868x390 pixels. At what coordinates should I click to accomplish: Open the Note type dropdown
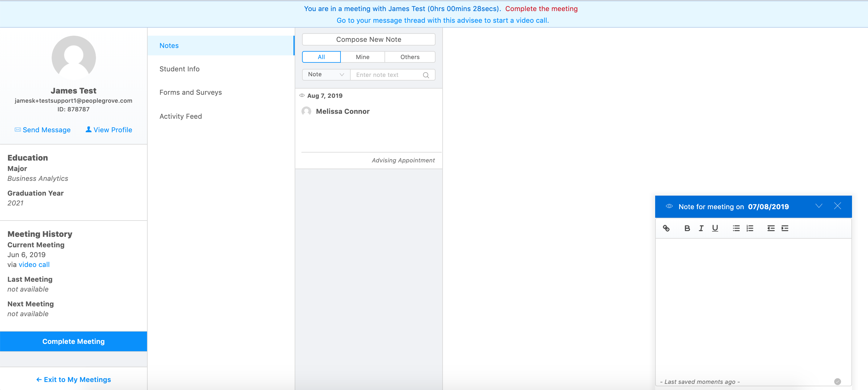326,74
